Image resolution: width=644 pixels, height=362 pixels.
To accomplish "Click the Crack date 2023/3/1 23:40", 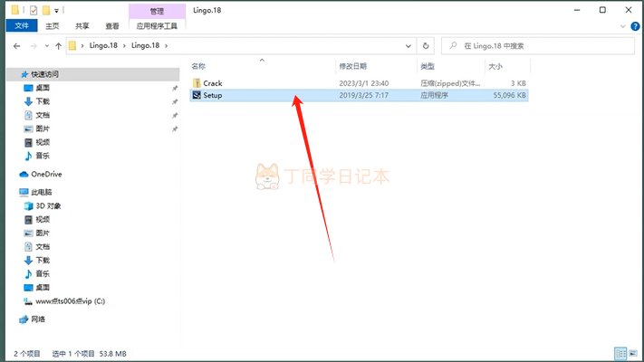I will point(363,83).
